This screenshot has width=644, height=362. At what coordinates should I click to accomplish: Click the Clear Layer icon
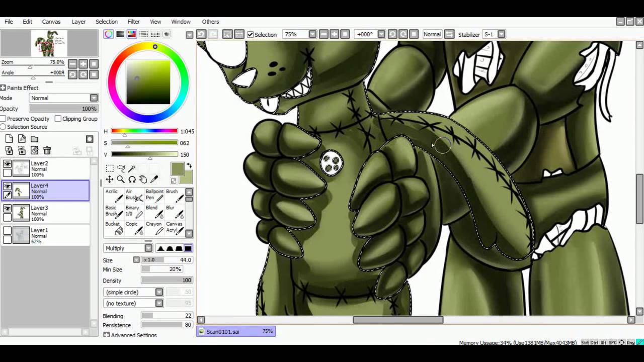pos(34,150)
